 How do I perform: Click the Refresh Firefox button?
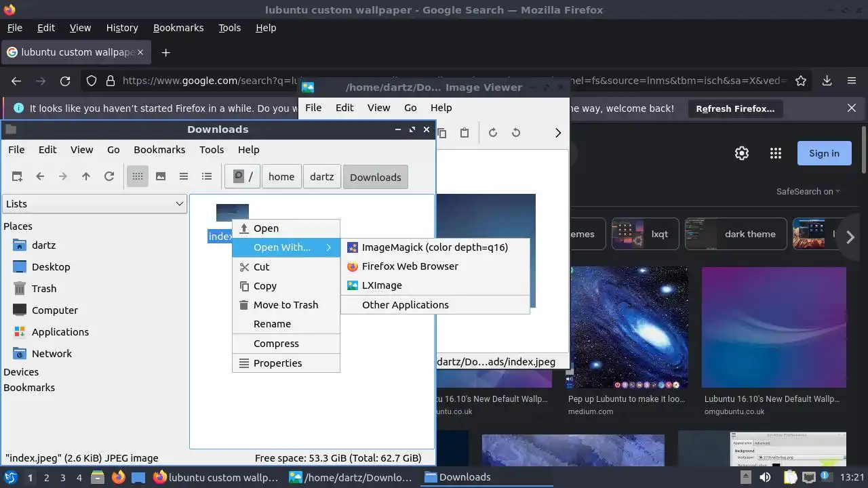click(x=735, y=108)
